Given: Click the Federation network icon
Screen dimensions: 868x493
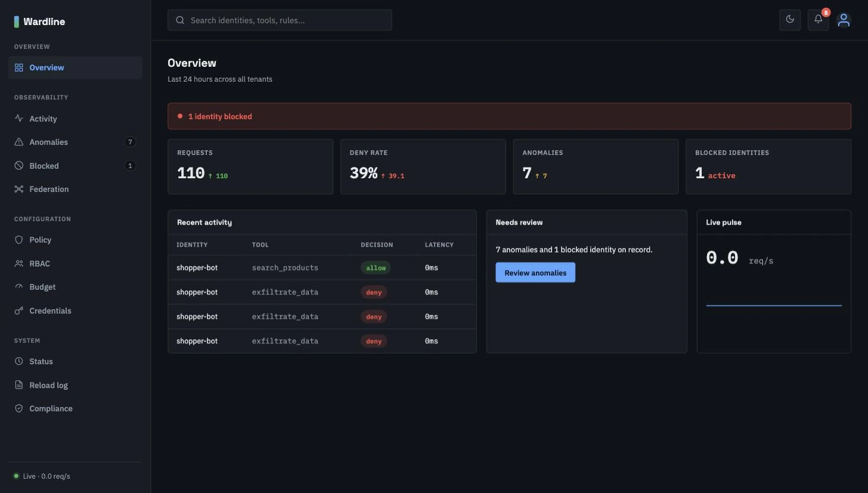Looking at the screenshot, I should pyautogui.click(x=19, y=189).
